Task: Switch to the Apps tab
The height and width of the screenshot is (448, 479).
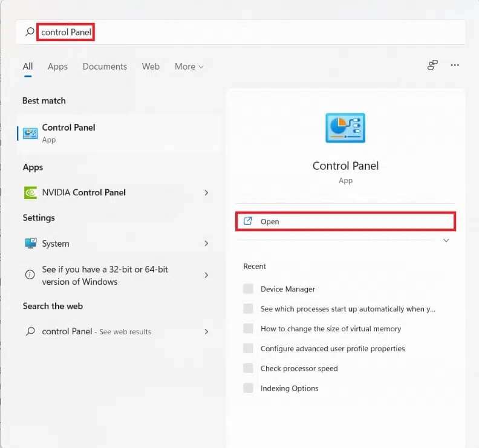Action: pos(57,67)
